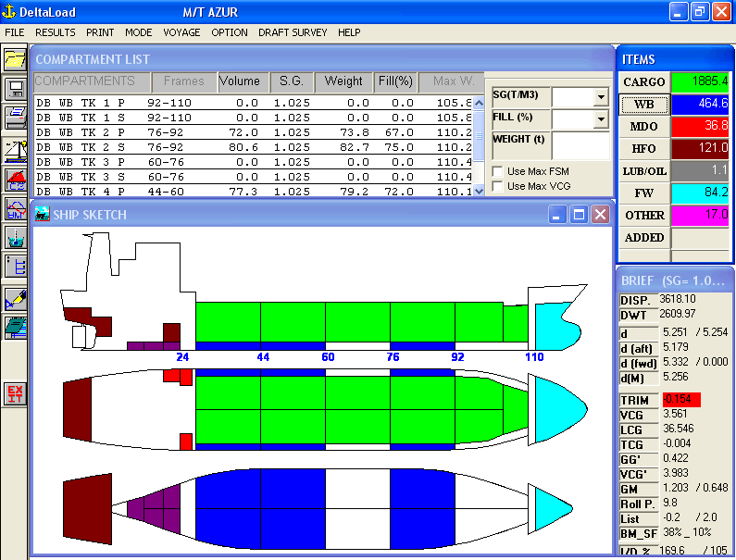Save with the floppy disk icon
736x560 pixels.
coord(15,88)
